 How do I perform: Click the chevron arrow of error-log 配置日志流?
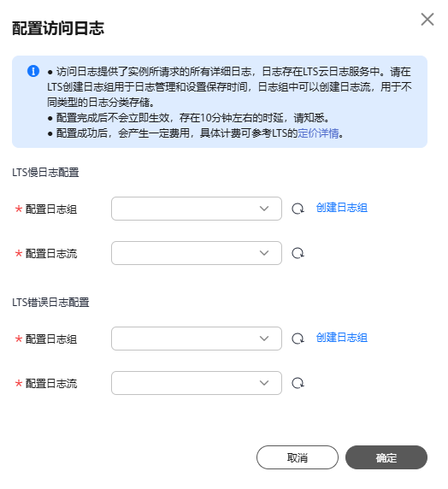pos(264,383)
